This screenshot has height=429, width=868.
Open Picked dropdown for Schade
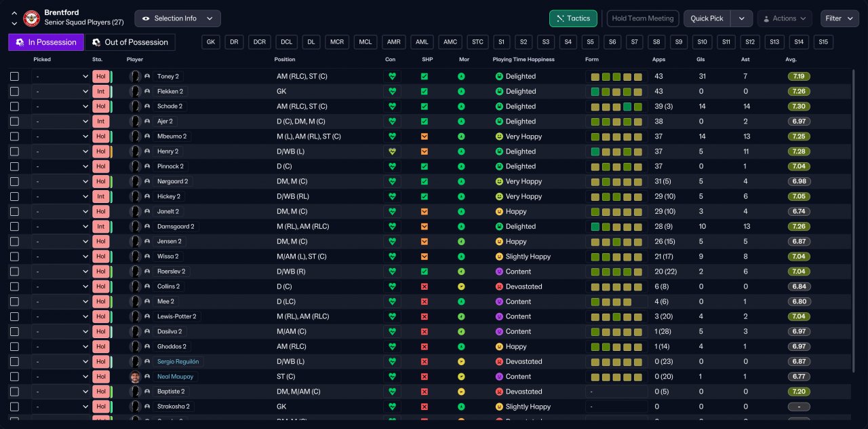(60, 107)
